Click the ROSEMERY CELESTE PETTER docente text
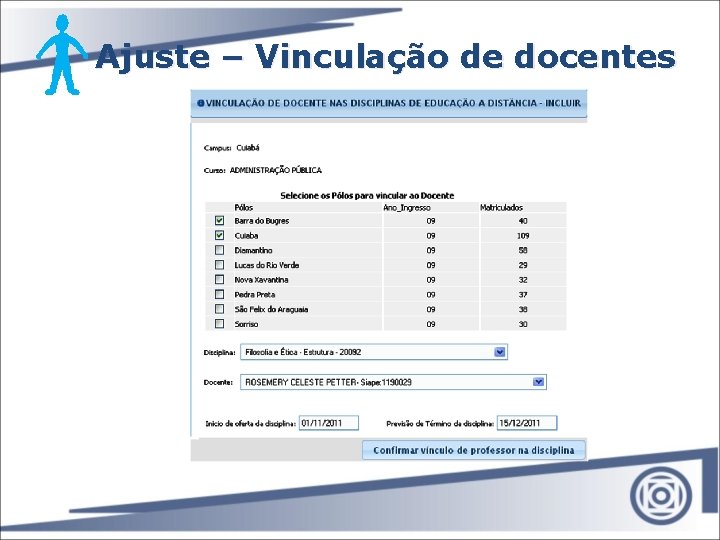Image resolution: width=720 pixels, height=540 pixels. pyautogui.click(x=328, y=382)
